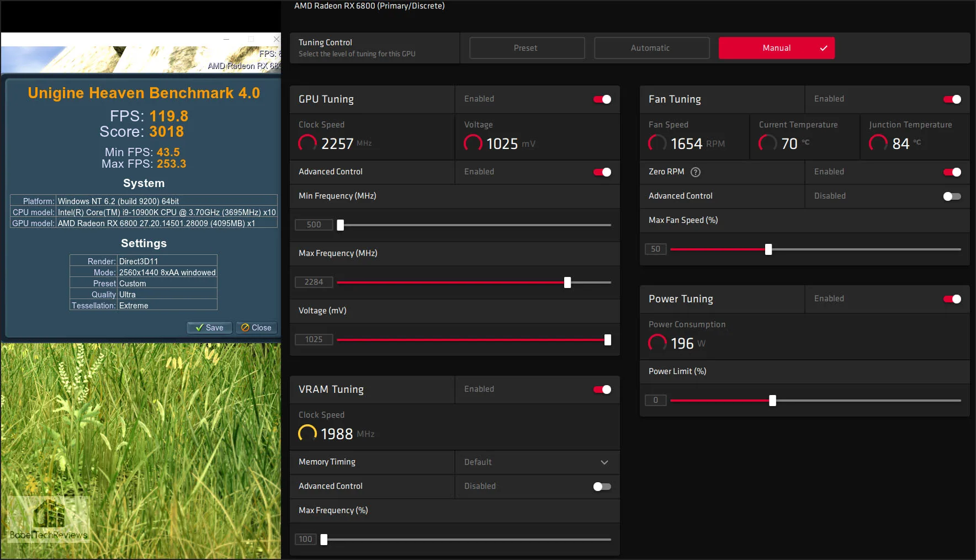The image size is (976, 560).
Task: Click the AMD Radeon RX 6800 (Primary/Discrete) title
Action: point(369,6)
